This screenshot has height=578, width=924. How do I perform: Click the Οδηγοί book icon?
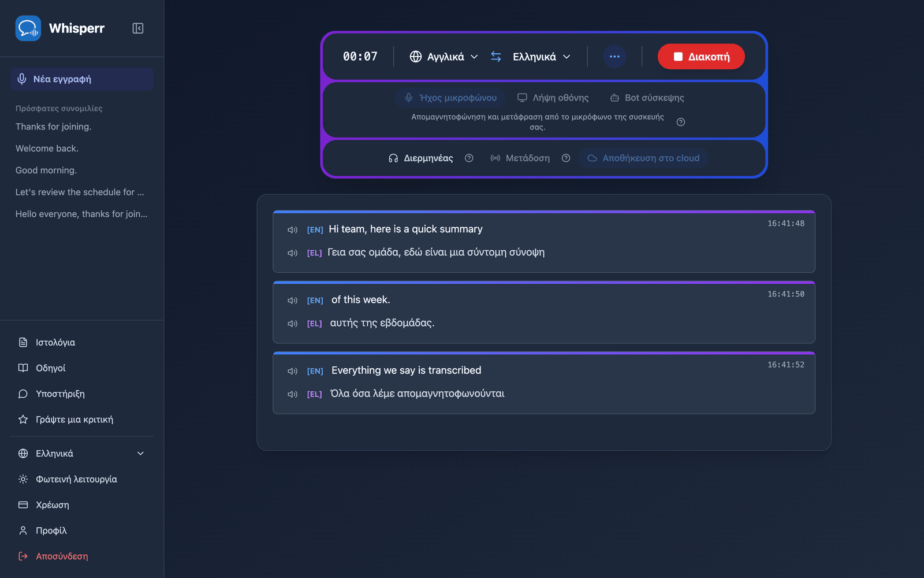(23, 368)
